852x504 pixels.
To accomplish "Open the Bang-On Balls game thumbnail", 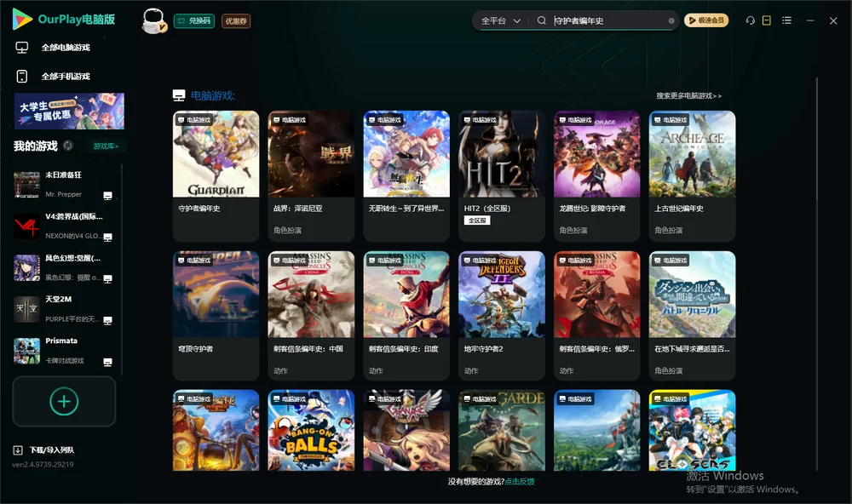I will [x=311, y=430].
